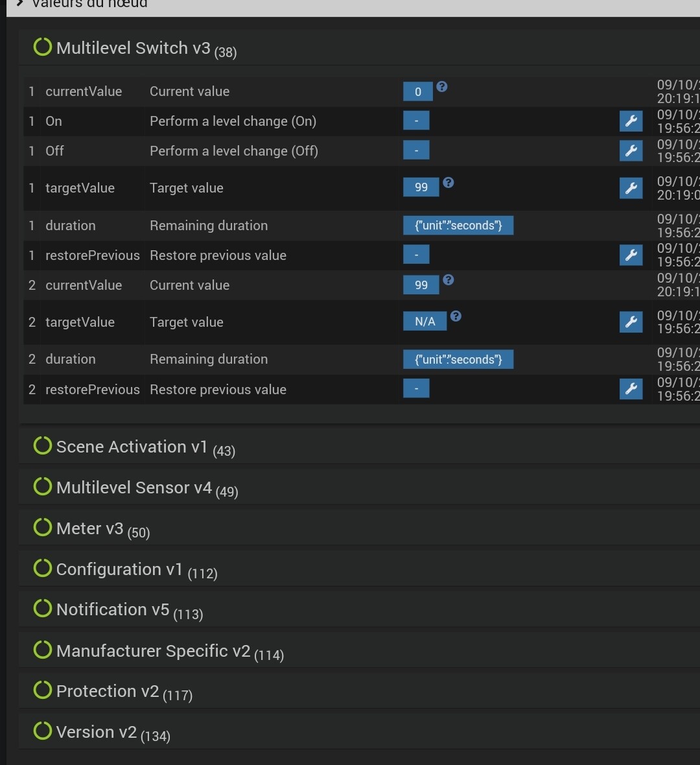Screen dimensions: 700x765
Task: Expand the Meter v3 section
Action: coord(89,529)
